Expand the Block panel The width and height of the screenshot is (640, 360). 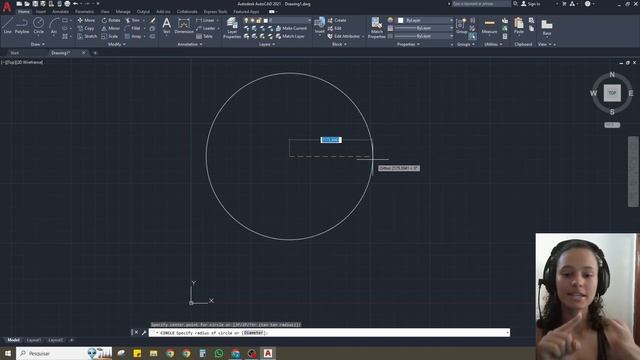tap(339, 44)
